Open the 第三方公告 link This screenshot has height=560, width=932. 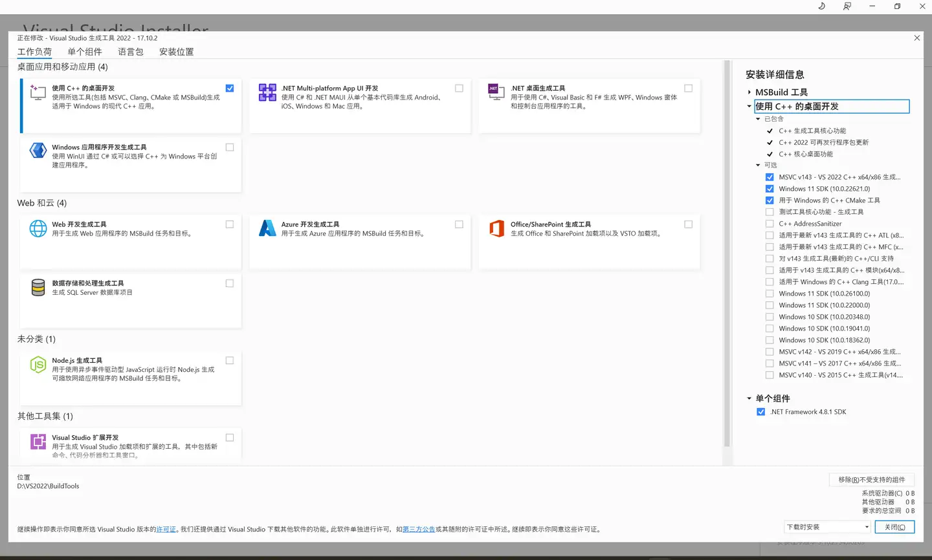[x=419, y=530]
